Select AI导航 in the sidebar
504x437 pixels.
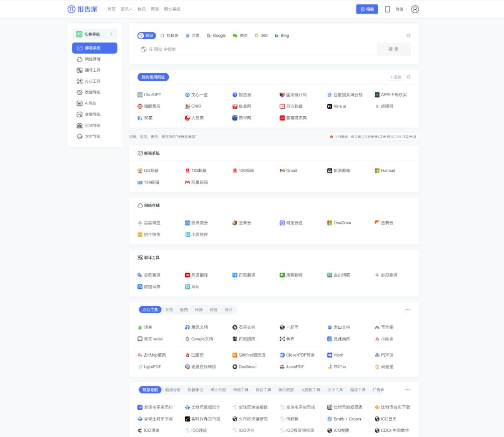click(x=94, y=103)
